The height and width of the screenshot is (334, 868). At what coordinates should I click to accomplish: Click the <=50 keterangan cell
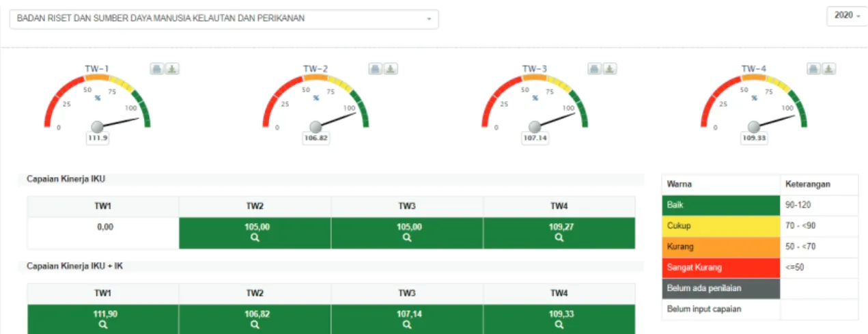[820, 268]
